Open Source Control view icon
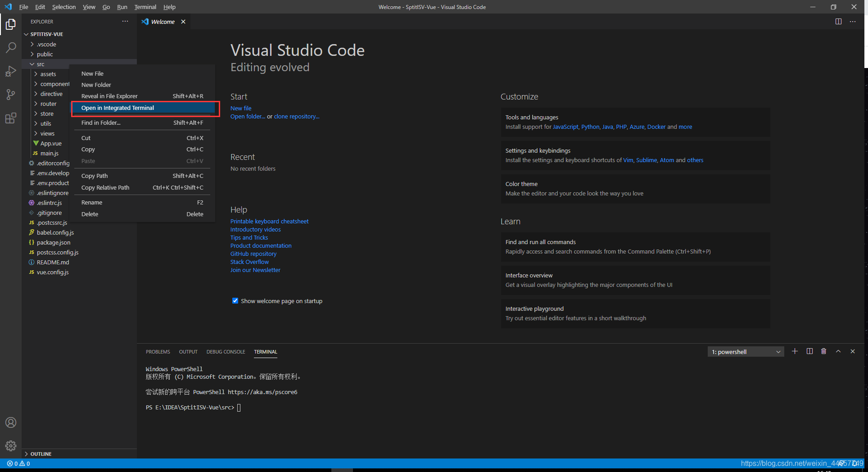This screenshot has width=868, height=472. pyautogui.click(x=11, y=95)
